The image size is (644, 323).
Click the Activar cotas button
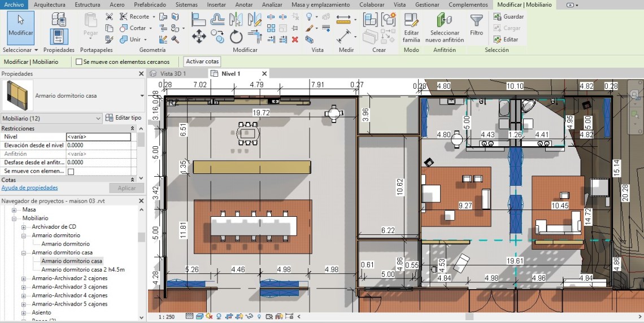tap(202, 62)
